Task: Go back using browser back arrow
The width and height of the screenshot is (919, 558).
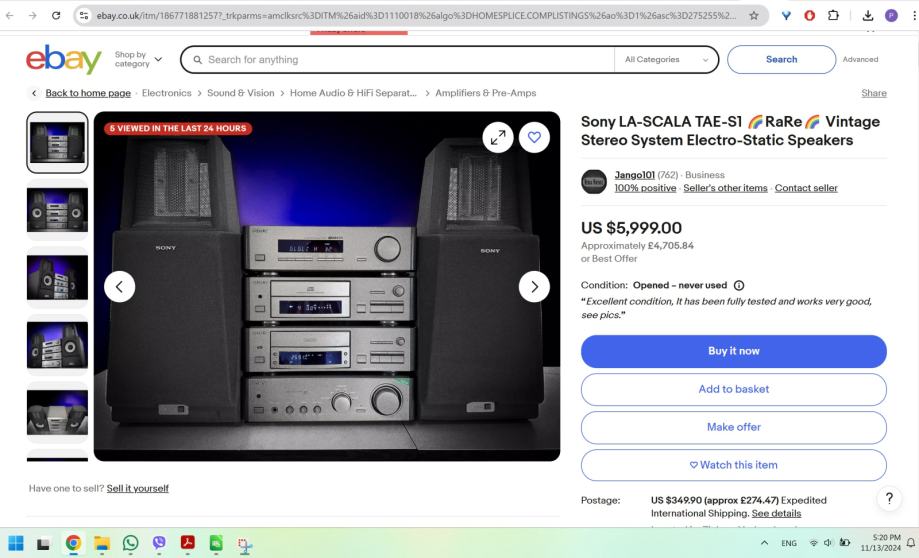Action: pyautogui.click(x=9, y=16)
